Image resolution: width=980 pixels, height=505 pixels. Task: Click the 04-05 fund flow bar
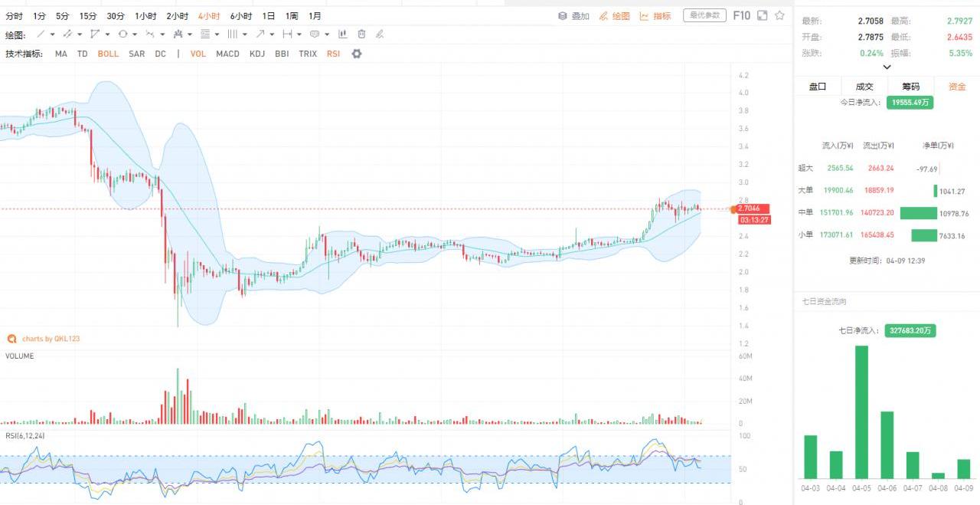(x=861, y=412)
